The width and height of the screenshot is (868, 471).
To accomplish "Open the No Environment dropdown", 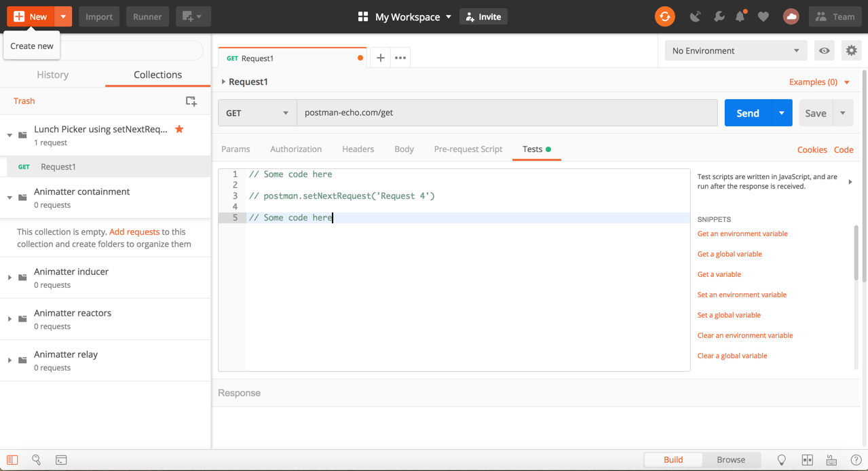I will 735,50.
